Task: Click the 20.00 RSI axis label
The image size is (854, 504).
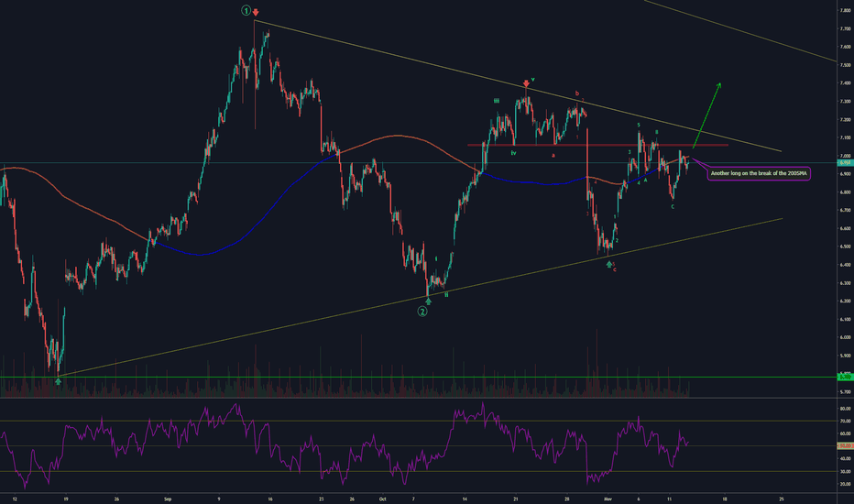Action: (x=846, y=484)
